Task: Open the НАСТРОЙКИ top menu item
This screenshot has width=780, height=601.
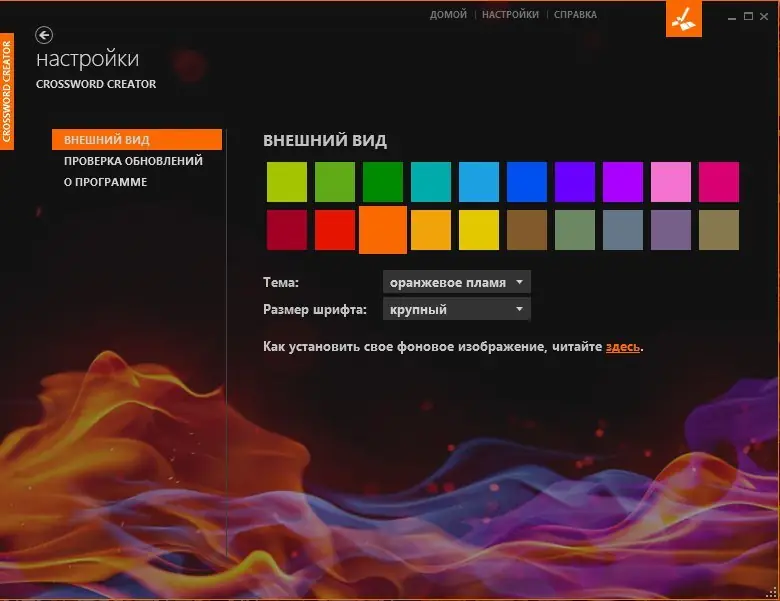Action: (x=510, y=14)
